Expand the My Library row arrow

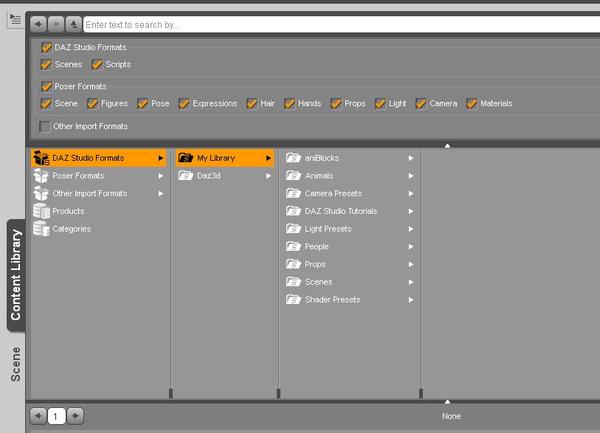coord(269,158)
